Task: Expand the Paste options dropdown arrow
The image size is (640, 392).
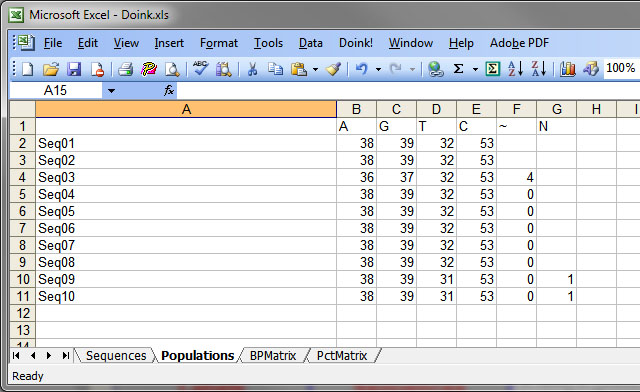Action: tap(315, 69)
